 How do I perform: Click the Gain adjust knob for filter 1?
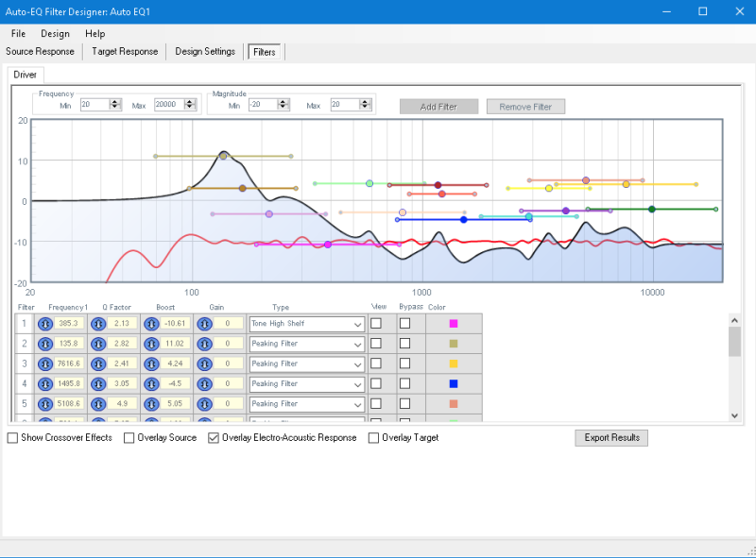click(204, 324)
